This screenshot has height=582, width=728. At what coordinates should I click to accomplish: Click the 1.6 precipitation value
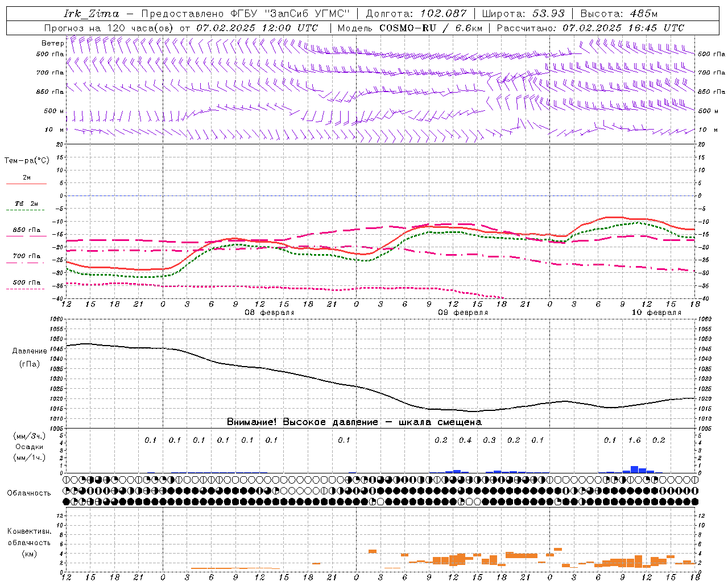634,440
